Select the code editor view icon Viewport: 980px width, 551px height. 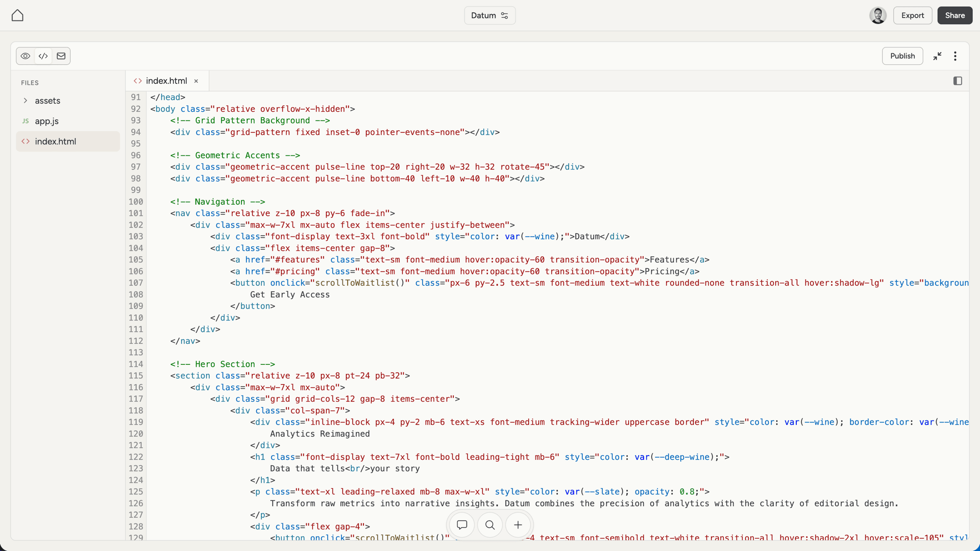pyautogui.click(x=43, y=56)
